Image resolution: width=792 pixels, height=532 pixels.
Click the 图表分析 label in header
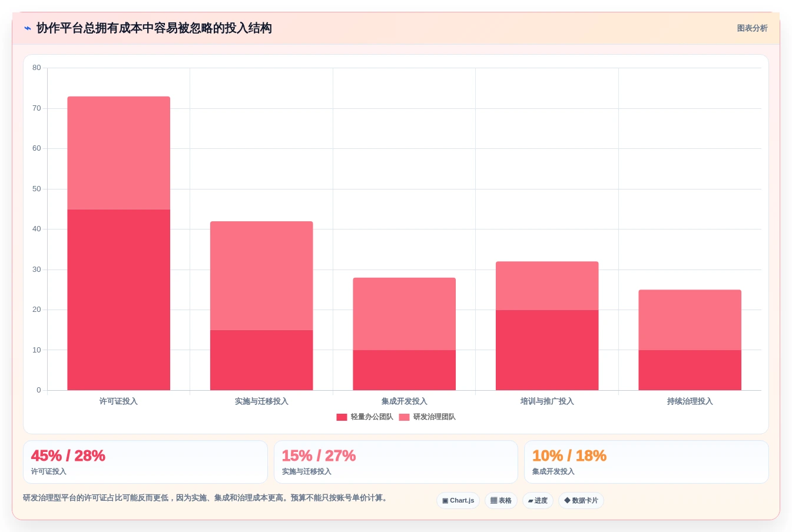pyautogui.click(x=752, y=28)
